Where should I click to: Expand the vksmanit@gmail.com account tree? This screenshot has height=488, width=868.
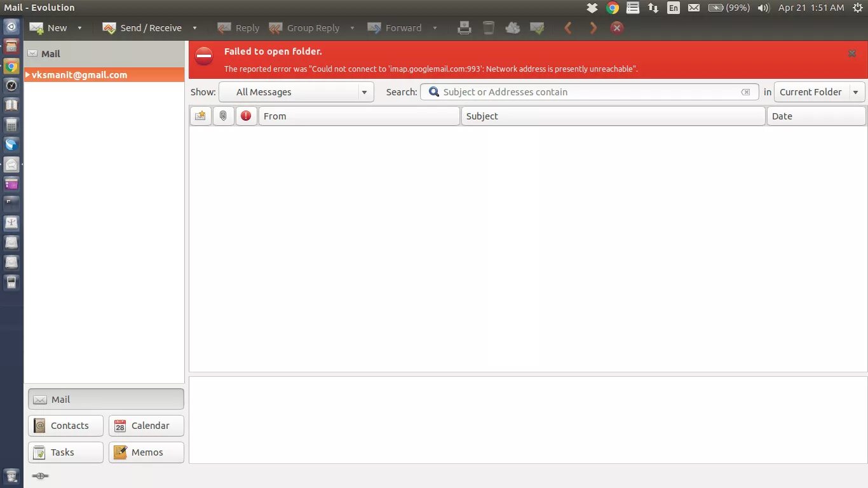[28, 74]
